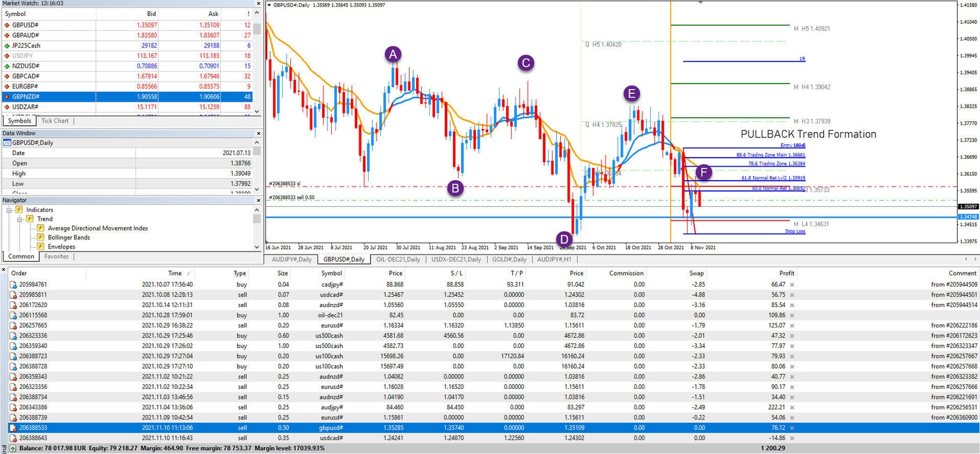
Task: Open the OIL-DEC21,Daily chart tab
Action: [x=398, y=259]
